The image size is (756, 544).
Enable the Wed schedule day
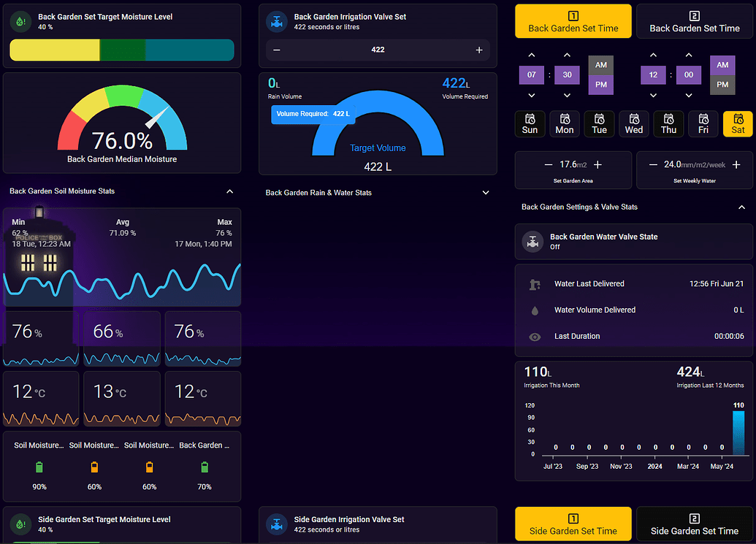(x=633, y=124)
